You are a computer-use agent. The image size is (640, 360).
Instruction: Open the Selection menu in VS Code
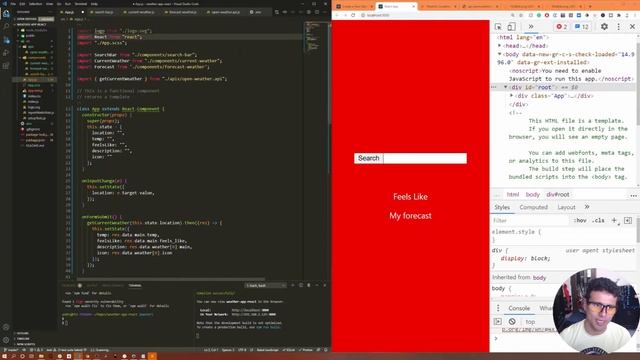[36, 4]
